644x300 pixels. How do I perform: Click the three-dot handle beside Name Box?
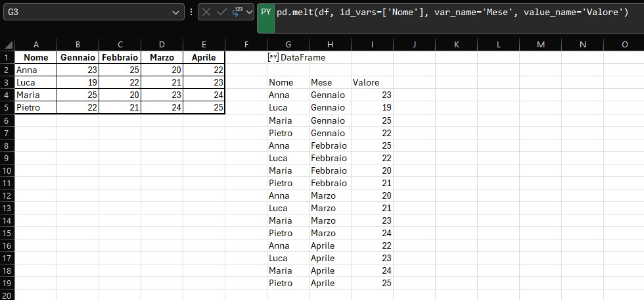click(x=191, y=12)
